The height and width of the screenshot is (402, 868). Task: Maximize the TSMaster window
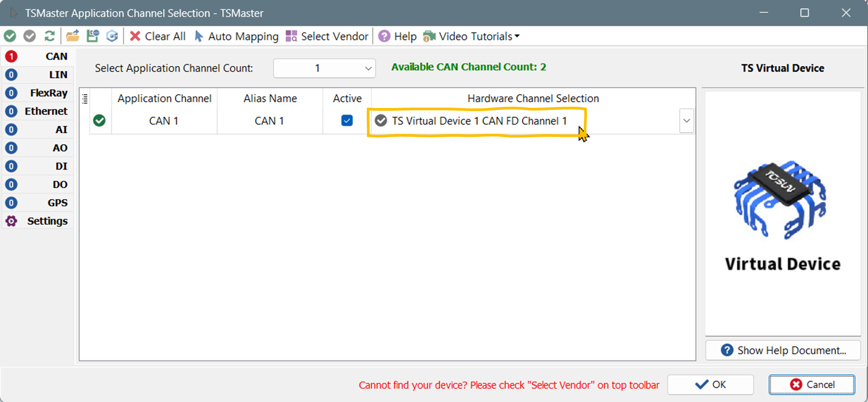804,13
